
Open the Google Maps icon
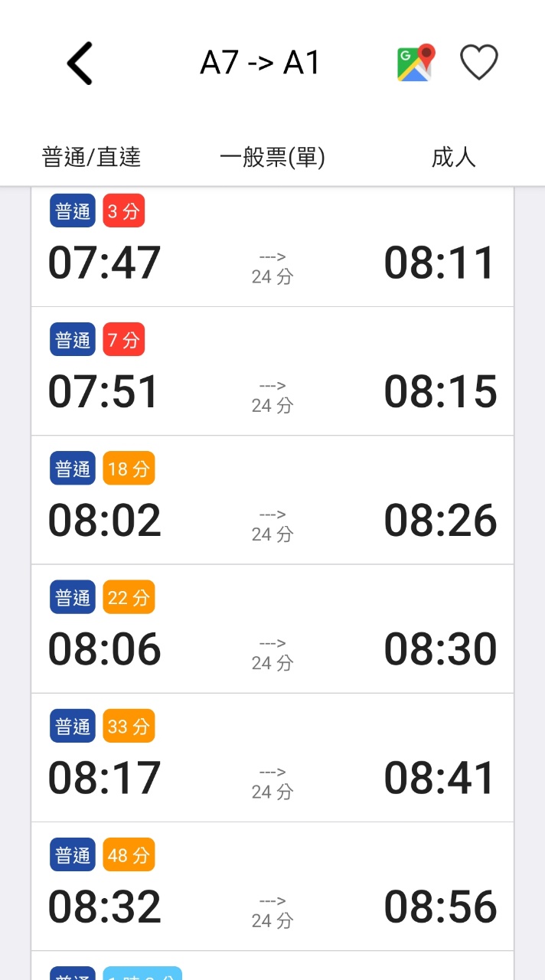pyautogui.click(x=416, y=63)
